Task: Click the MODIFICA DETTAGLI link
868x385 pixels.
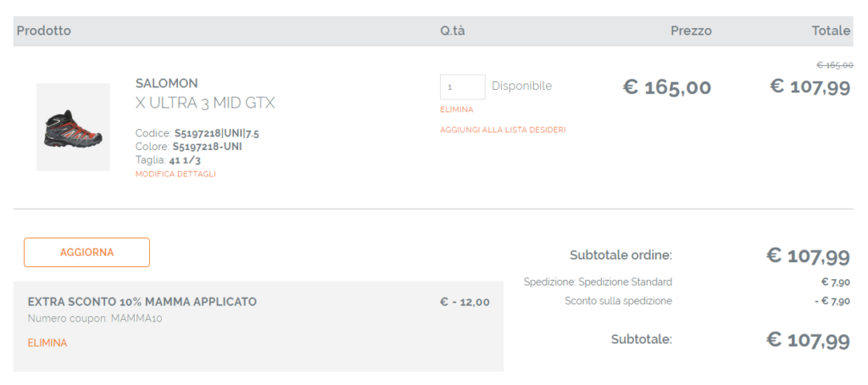Action: click(175, 174)
